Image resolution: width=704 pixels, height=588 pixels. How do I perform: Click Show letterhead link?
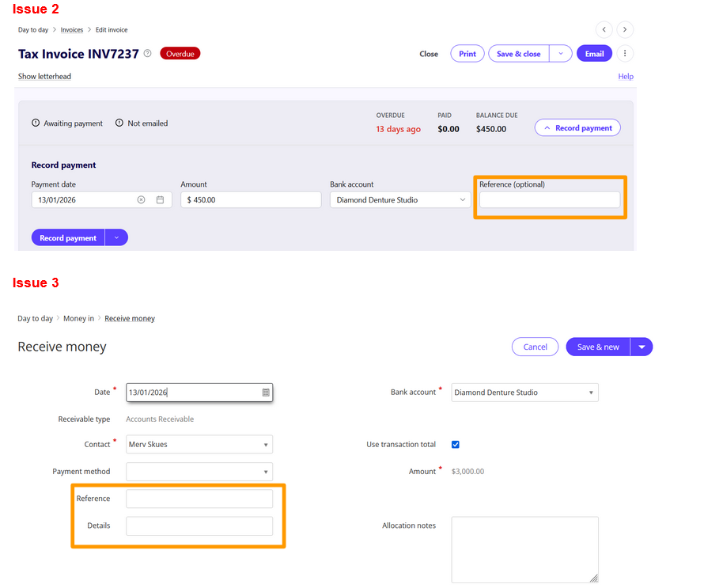tap(44, 76)
